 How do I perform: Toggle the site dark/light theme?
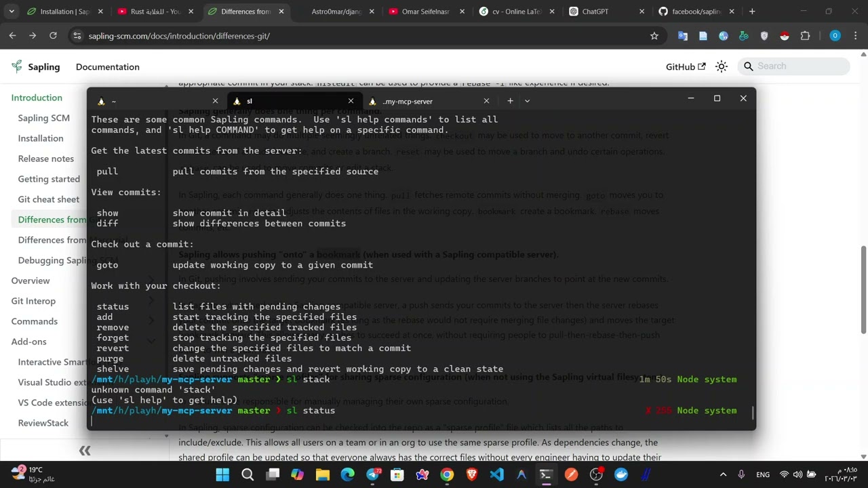click(722, 66)
